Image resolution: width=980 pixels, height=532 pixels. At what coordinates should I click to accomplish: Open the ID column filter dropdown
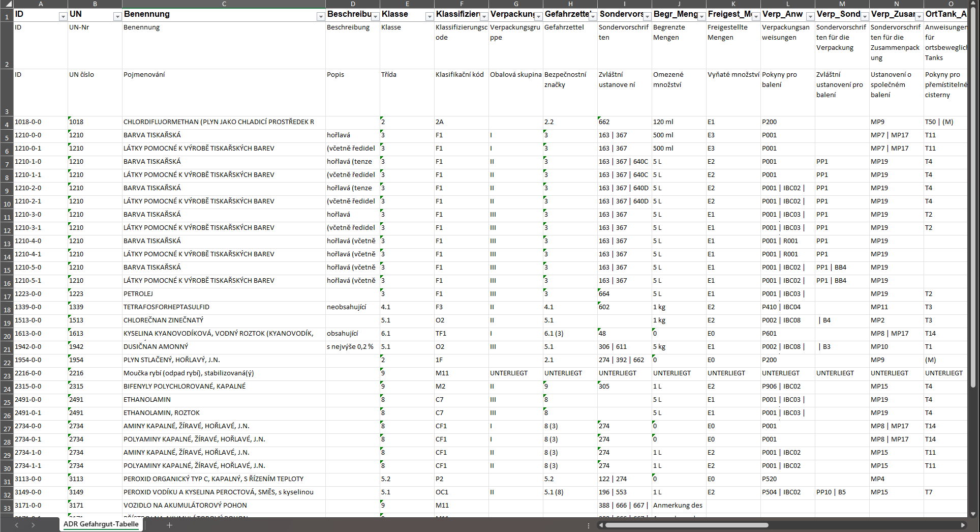click(x=63, y=17)
